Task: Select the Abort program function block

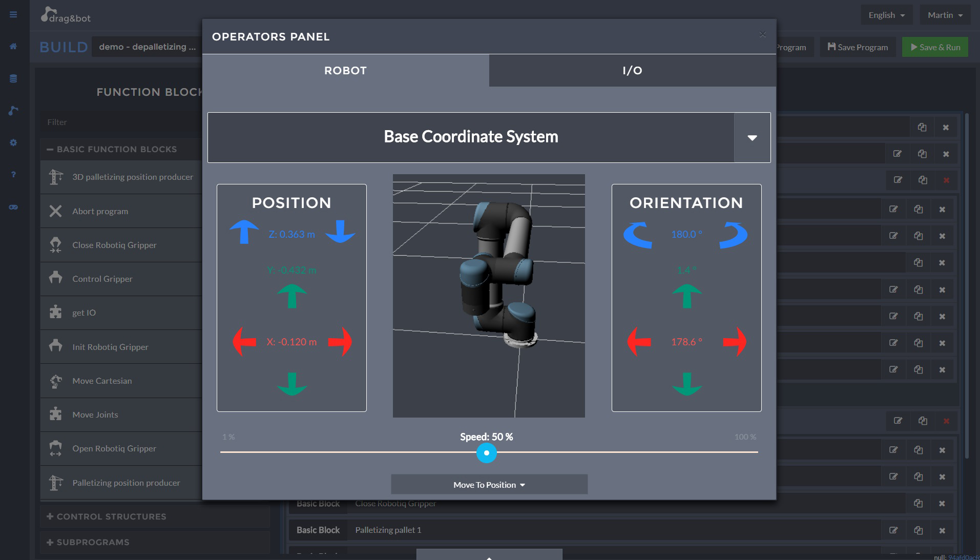Action: pyautogui.click(x=99, y=211)
